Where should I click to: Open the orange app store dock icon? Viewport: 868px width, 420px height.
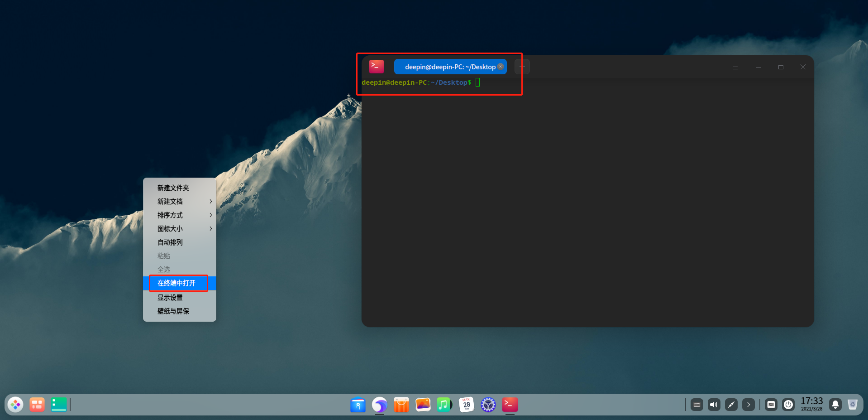(401, 405)
